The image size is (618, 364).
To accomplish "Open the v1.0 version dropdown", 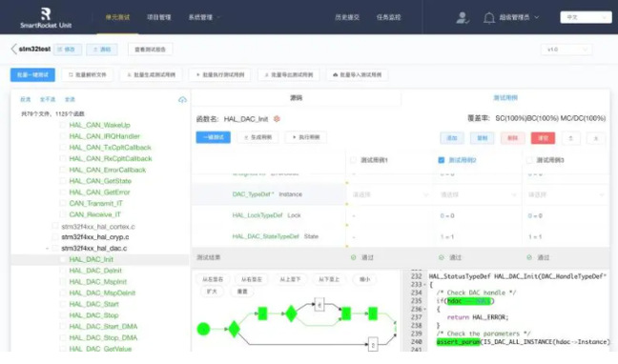I will [566, 50].
